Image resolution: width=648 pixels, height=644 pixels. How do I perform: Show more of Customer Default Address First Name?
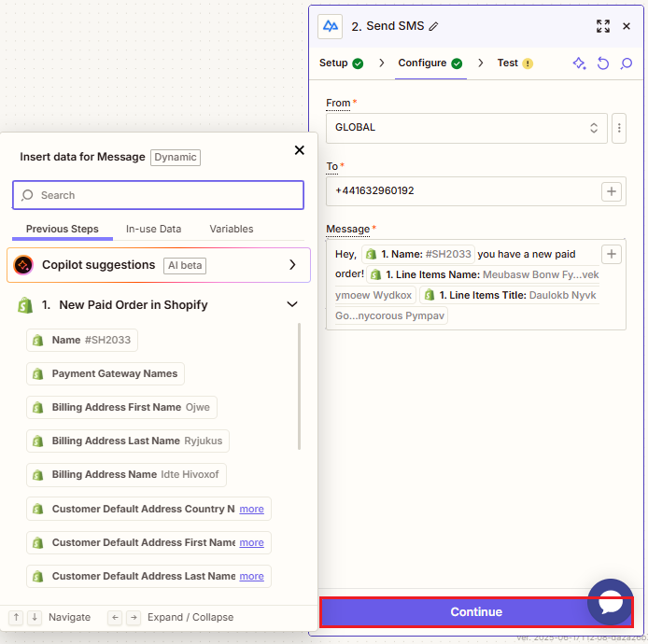(x=251, y=542)
